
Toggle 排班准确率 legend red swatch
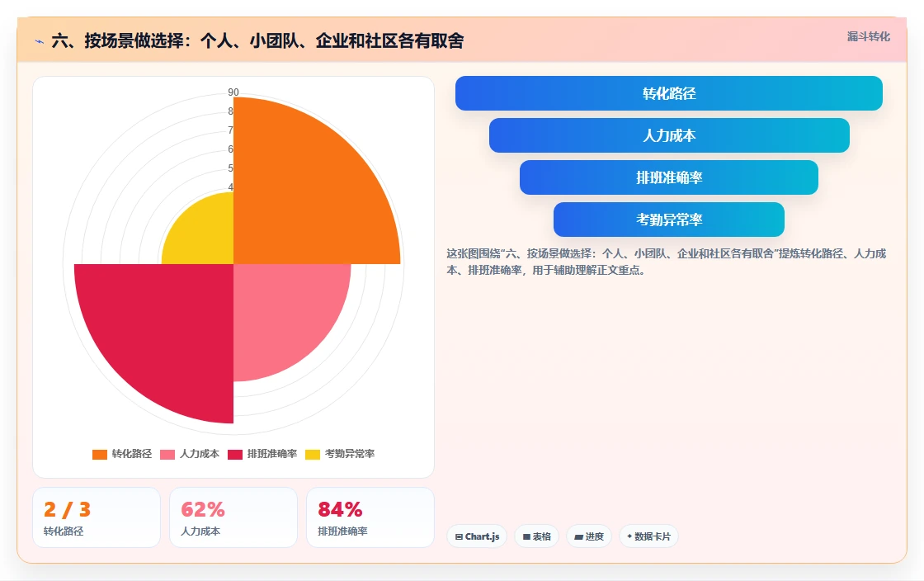[x=235, y=454]
